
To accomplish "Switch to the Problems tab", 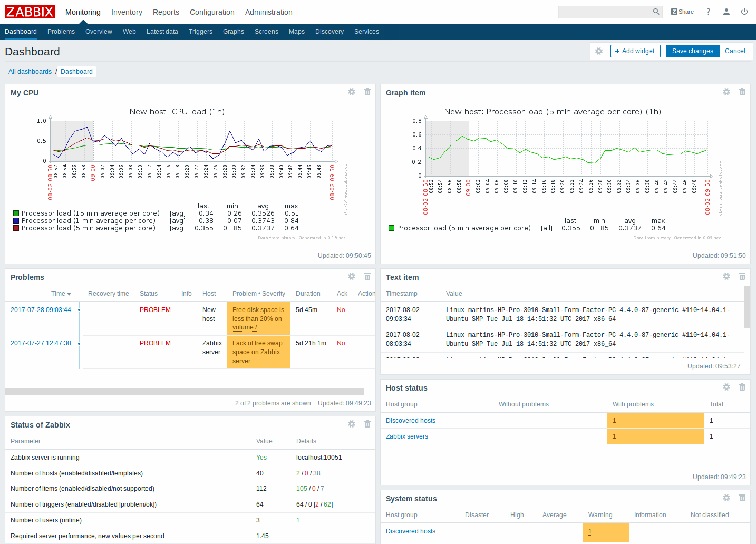I will click(x=61, y=32).
